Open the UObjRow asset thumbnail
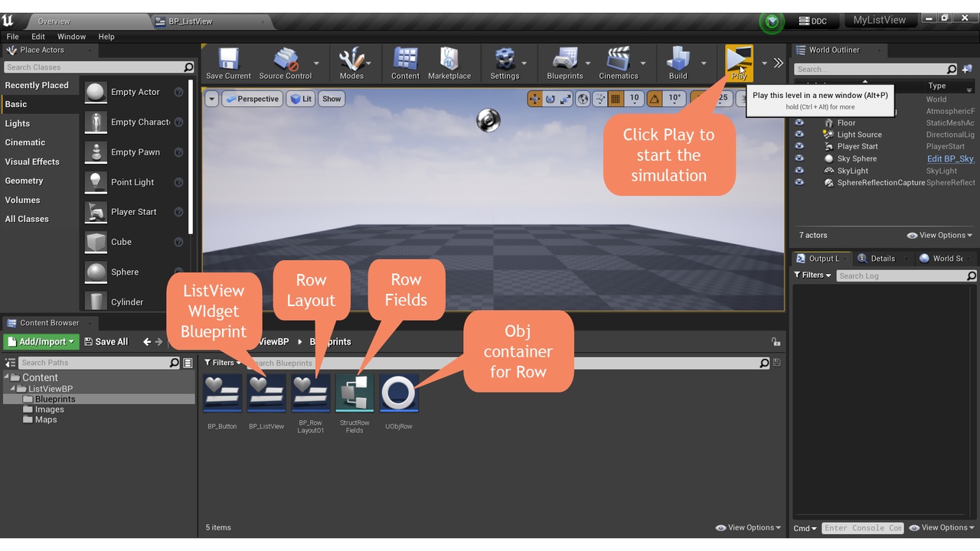 (x=399, y=393)
